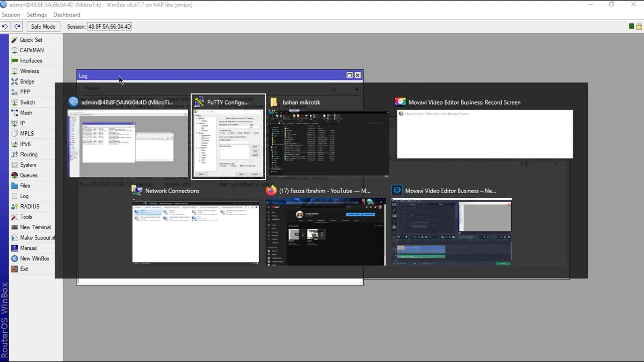The image size is (644, 362).
Task: Expand IPv6 menu in sidebar
Action: click(x=25, y=144)
